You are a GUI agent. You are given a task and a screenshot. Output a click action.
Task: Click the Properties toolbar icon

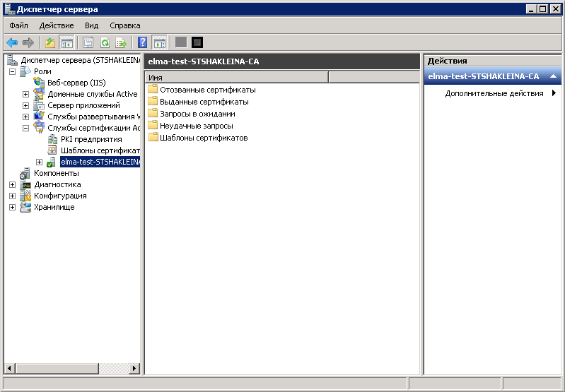88,42
